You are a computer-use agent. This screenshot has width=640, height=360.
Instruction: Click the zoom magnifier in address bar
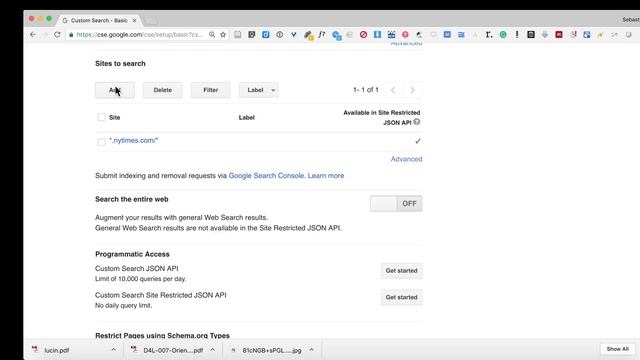click(x=212, y=35)
